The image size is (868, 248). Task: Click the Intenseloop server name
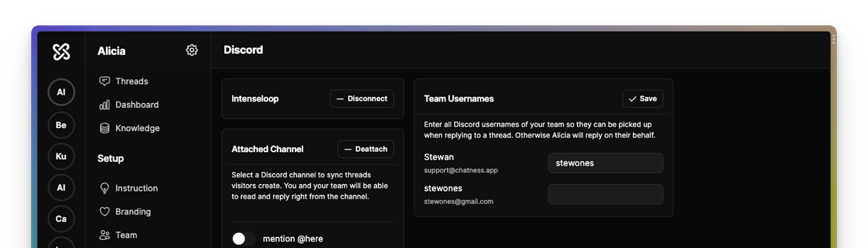tap(255, 99)
